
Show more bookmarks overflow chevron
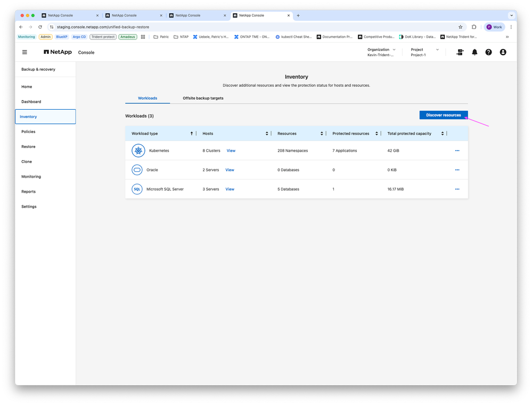pos(507,37)
